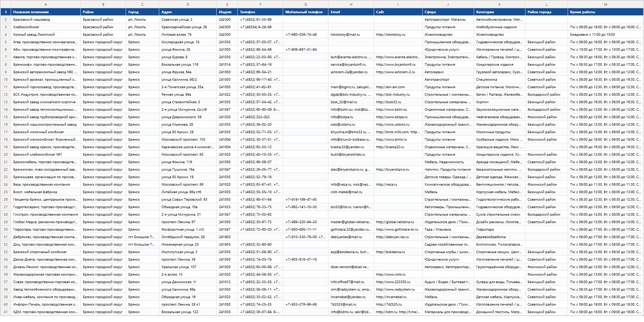Screen dimensions: 644x322
Task: Select address cell 'Липовая аллея, 79'
Action: [188, 35]
